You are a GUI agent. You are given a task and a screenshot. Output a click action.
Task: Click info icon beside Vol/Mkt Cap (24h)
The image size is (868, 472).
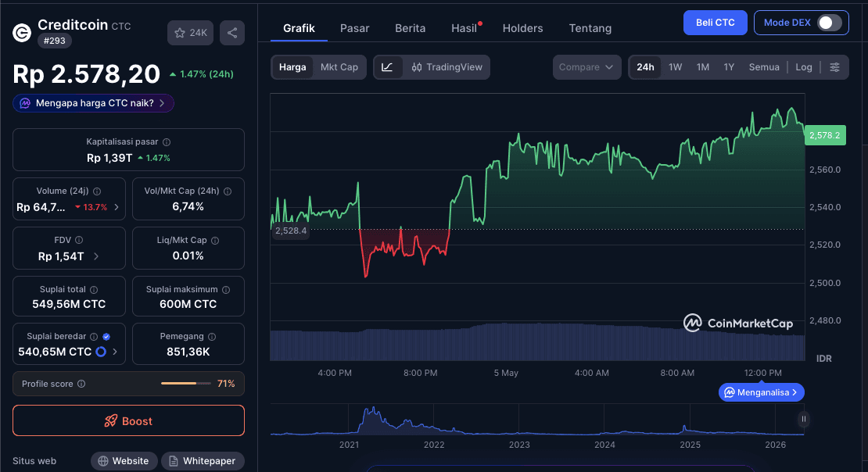(x=228, y=191)
